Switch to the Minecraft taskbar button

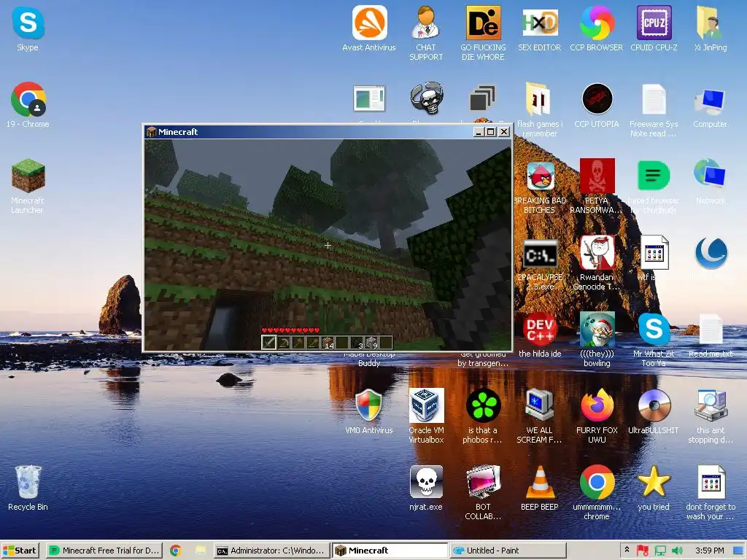390,551
